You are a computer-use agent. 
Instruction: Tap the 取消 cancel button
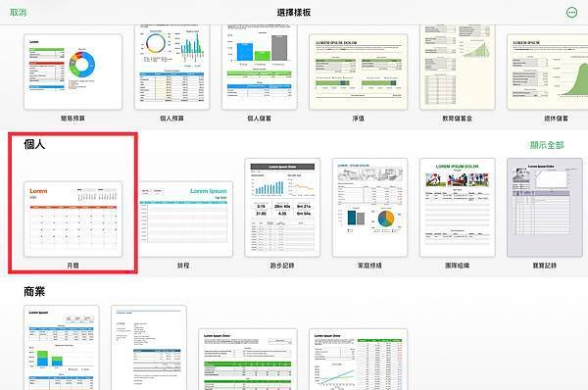[x=18, y=13]
